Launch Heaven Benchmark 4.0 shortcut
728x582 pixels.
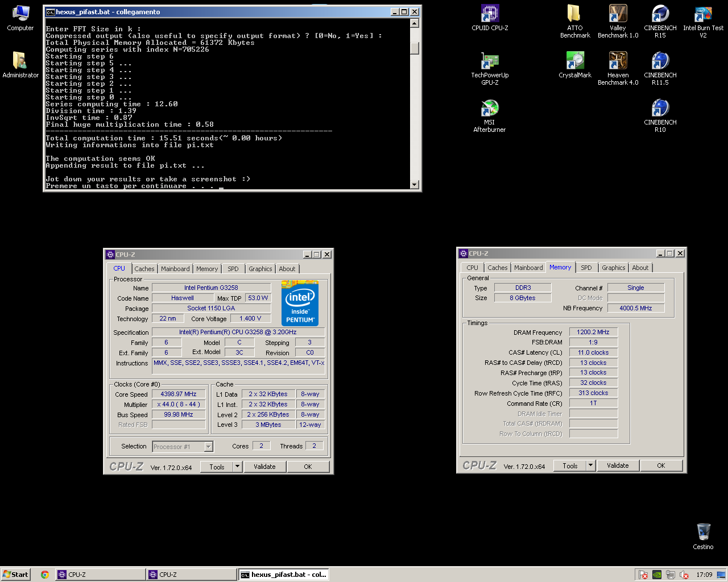click(618, 68)
